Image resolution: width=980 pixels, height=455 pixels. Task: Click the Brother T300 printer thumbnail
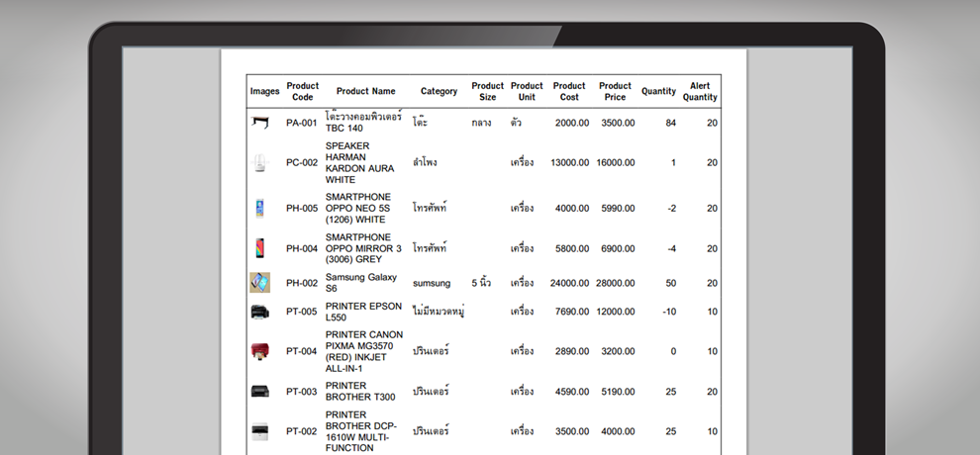click(260, 392)
